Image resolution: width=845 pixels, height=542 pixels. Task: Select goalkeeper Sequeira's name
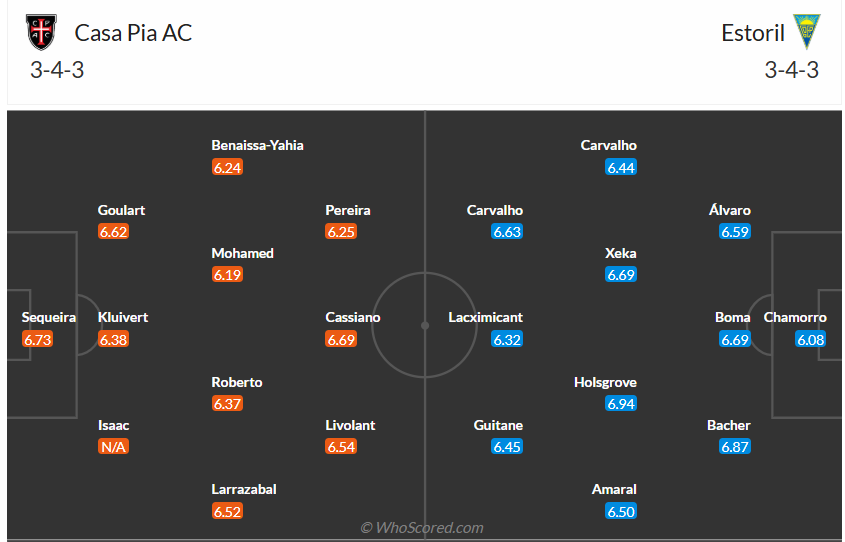tap(49, 317)
